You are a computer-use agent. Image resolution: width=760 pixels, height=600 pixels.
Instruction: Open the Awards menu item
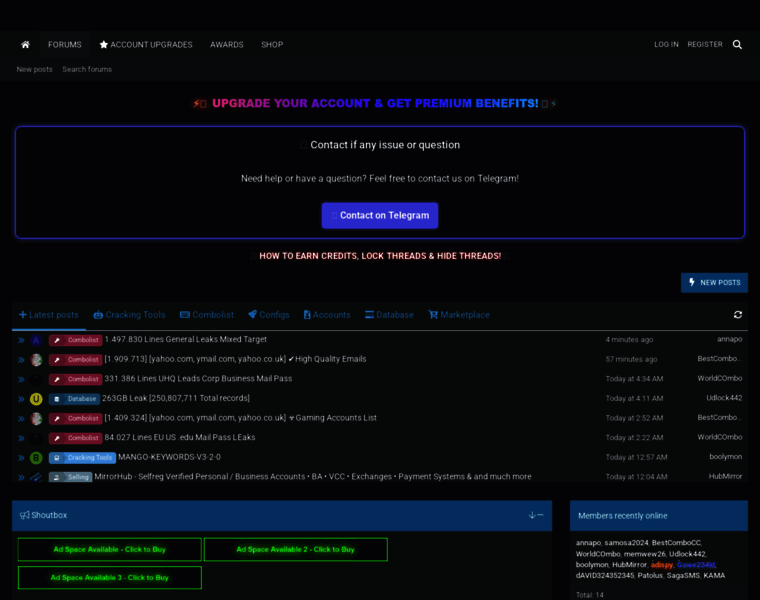pyautogui.click(x=227, y=45)
